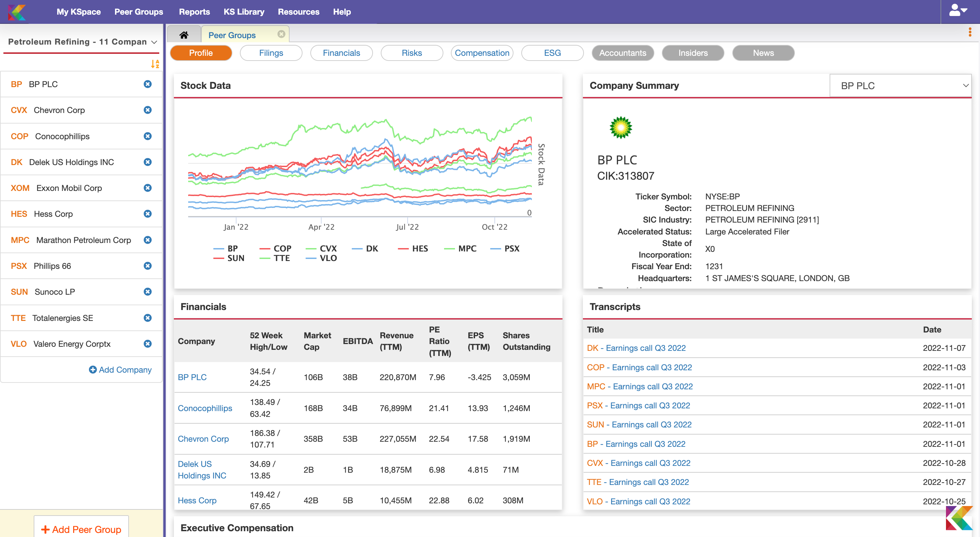This screenshot has height=537, width=980.
Task: Go to the home tab icon
Action: (x=184, y=35)
